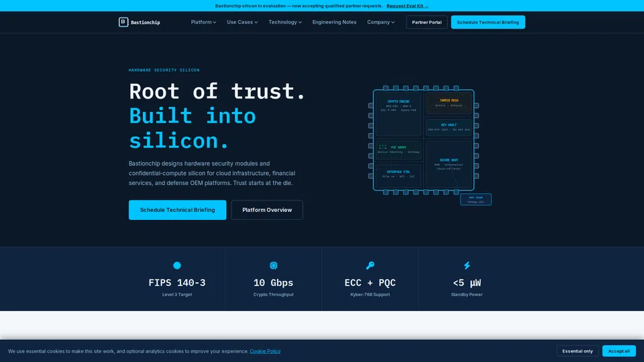Open Engineering Notes from the navigation

pos(334,22)
